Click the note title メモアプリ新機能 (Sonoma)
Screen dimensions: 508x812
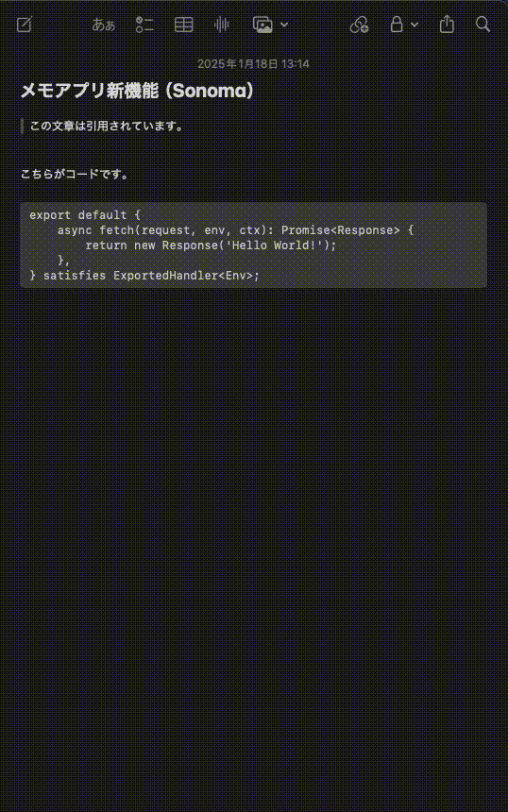(x=137, y=91)
